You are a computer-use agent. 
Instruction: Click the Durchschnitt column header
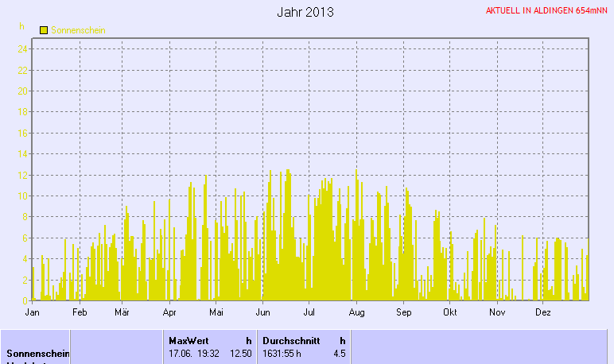[x=291, y=340]
